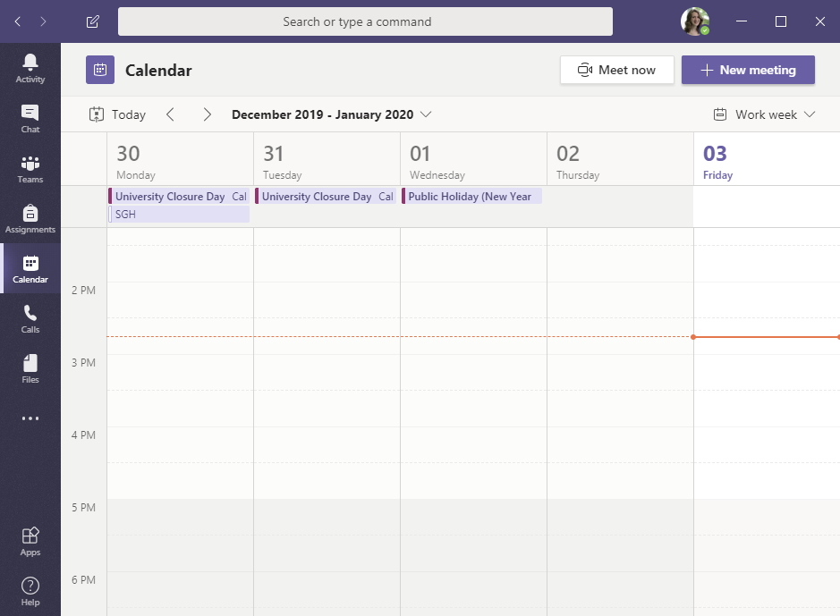This screenshot has width=840, height=616.
Task: Click the New meeting button
Action: coord(748,70)
